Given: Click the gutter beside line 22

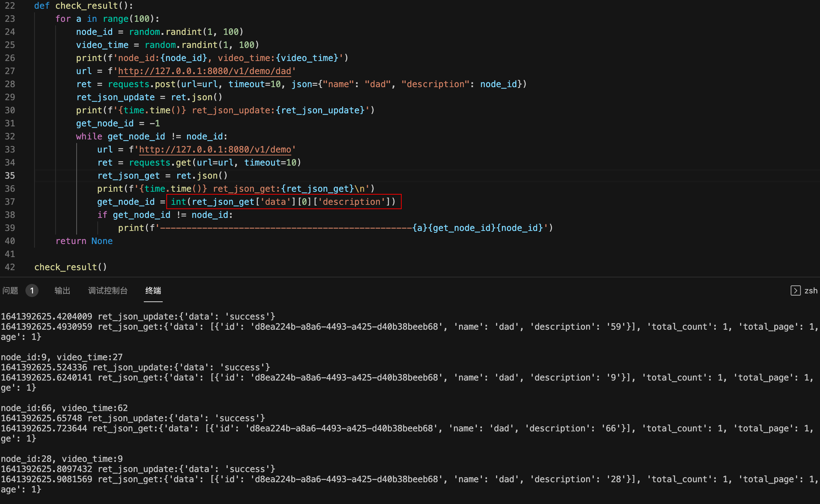Looking at the screenshot, I should point(10,5).
